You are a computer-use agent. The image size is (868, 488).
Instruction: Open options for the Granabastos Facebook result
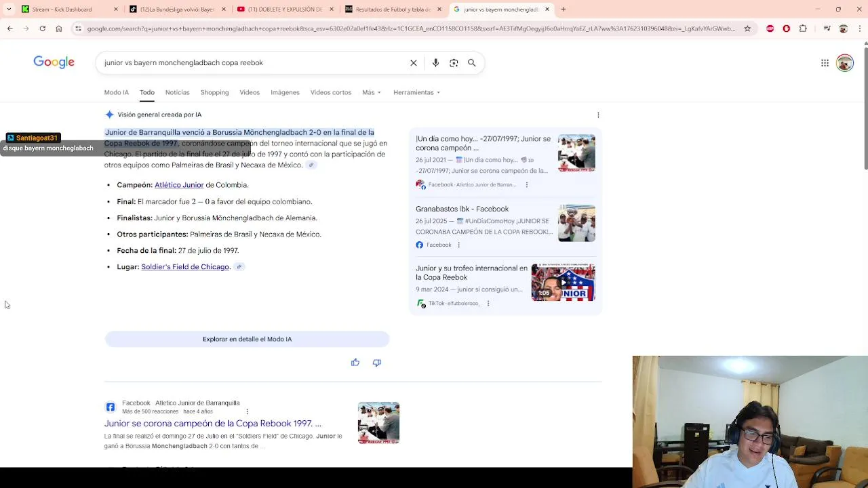[458, 245]
